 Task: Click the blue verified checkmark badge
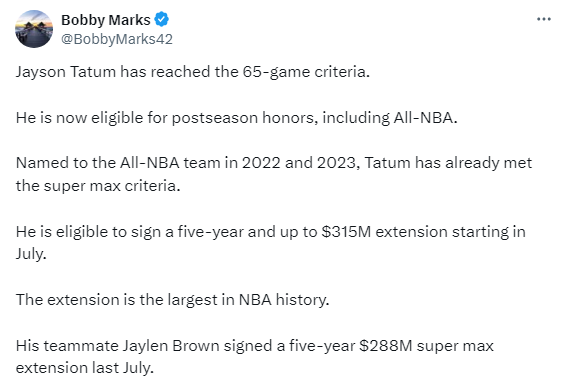point(162,19)
